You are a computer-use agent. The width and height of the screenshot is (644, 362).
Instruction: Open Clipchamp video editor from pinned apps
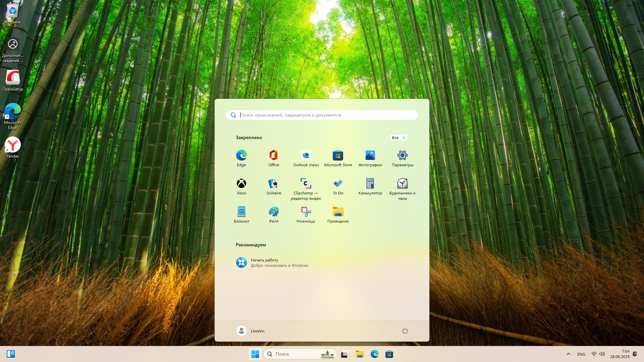click(x=306, y=184)
